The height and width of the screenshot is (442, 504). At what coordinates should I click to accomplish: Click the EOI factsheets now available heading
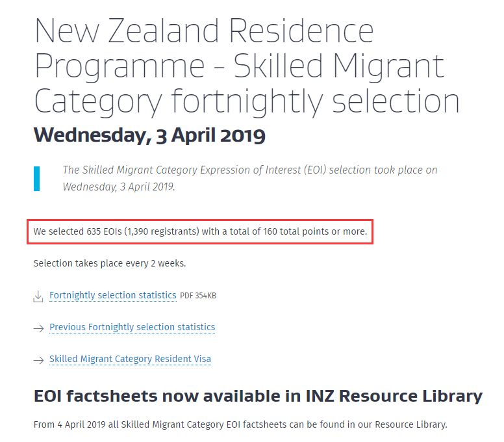pos(258,396)
